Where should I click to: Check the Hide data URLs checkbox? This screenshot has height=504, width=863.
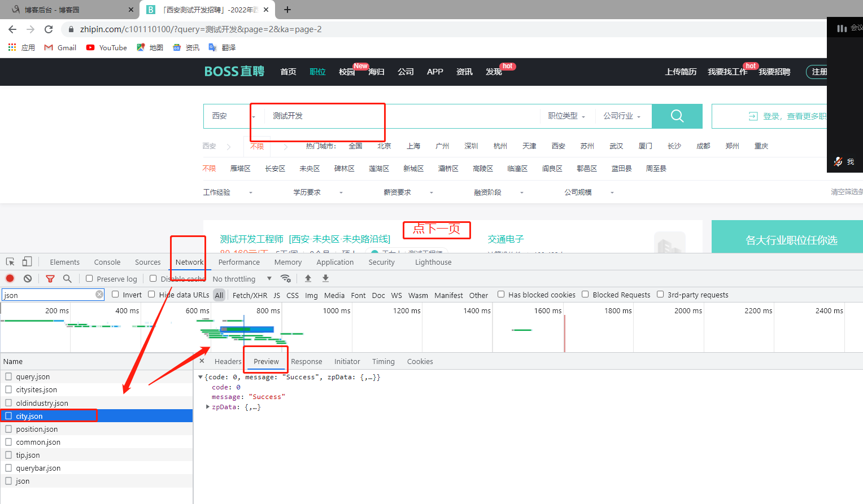(151, 294)
